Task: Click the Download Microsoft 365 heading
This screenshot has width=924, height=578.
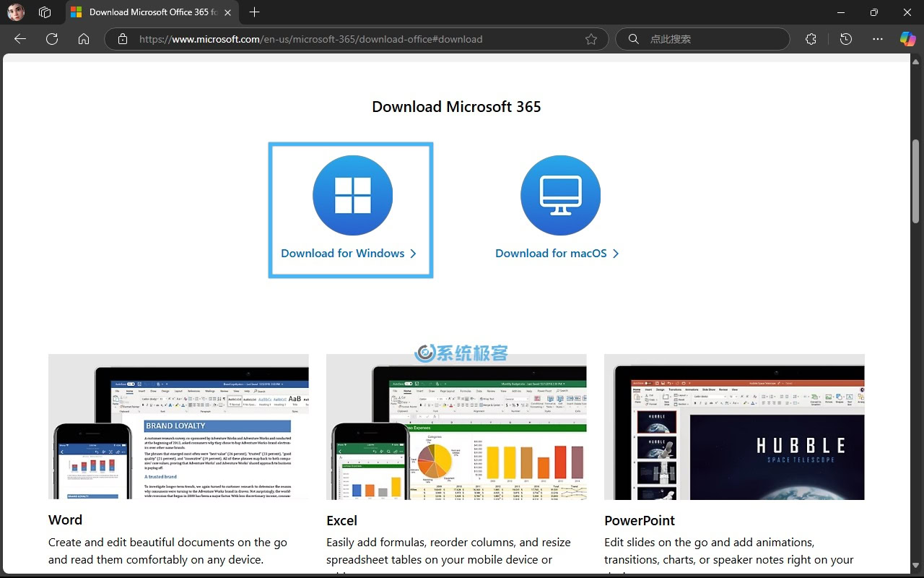Action: (456, 107)
